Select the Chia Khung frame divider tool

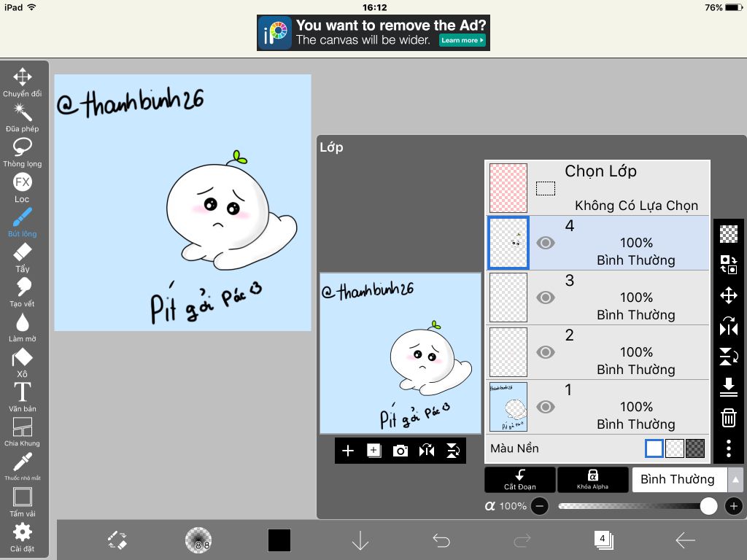[23, 432]
